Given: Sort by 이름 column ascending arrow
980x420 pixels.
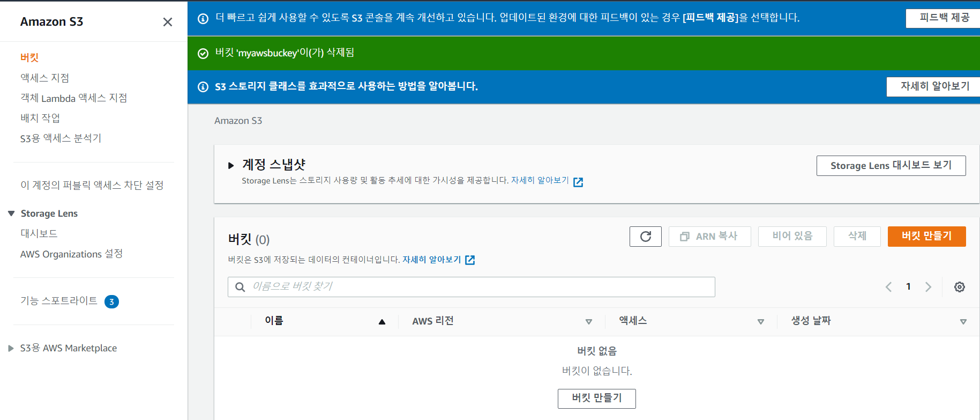Looking at the screenshot, I should [382, 322].
